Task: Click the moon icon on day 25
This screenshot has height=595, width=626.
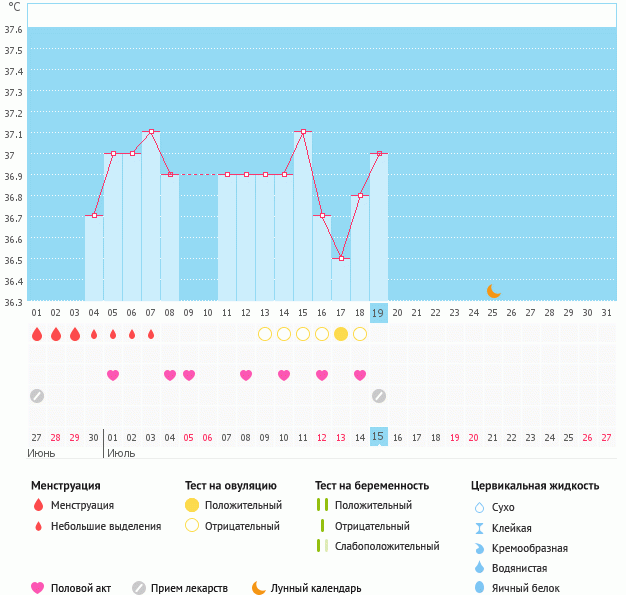Action: 493,291
